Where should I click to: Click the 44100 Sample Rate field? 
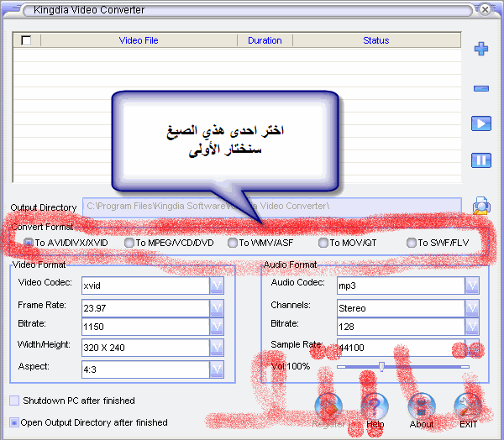pos(401,348)
